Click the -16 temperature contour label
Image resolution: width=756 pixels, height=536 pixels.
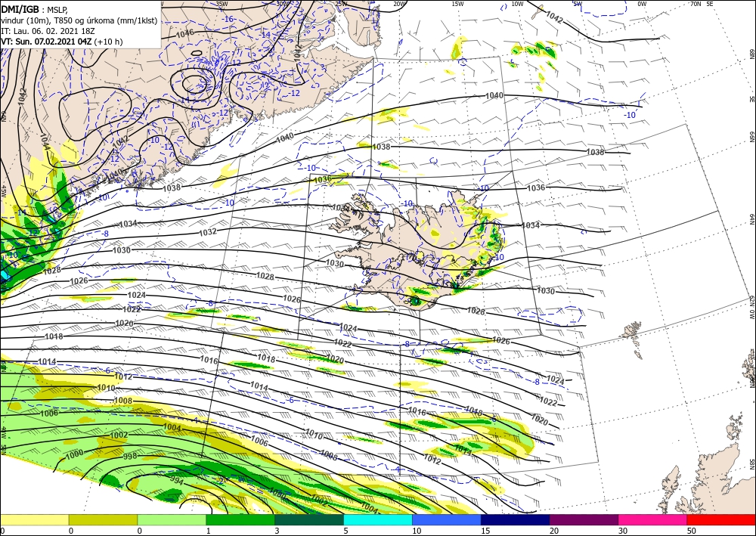pyautogui.click(x=228, y=20)
